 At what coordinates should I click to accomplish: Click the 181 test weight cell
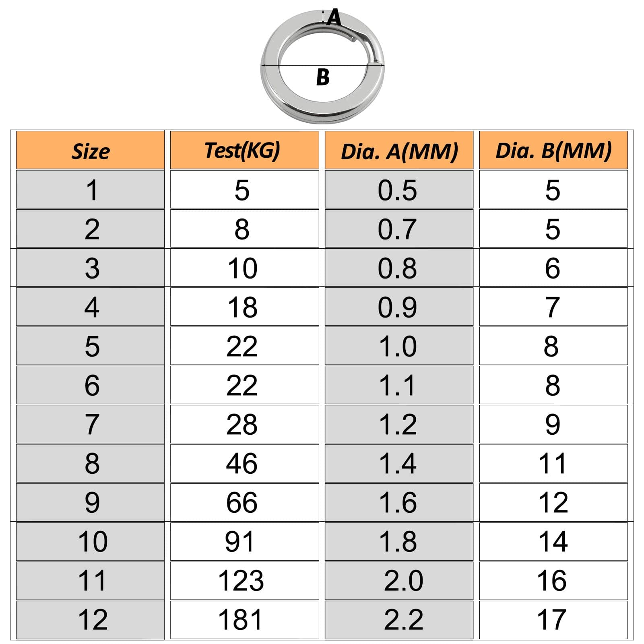(245, 620)
